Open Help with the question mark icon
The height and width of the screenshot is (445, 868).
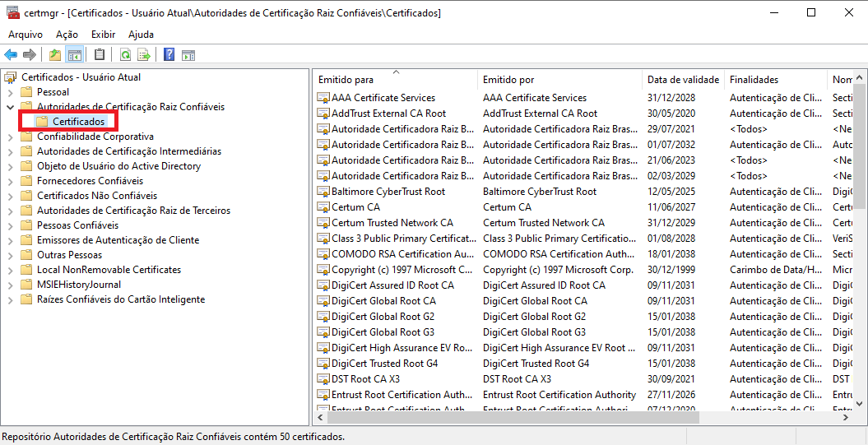coord(169,55)
